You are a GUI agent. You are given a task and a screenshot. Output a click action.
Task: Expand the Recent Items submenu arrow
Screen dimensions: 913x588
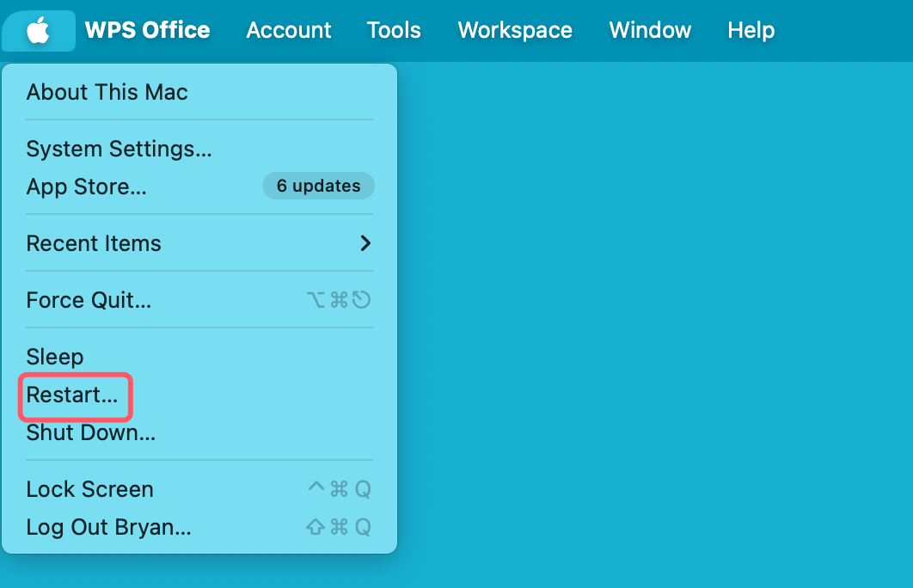tap(365, 243)
